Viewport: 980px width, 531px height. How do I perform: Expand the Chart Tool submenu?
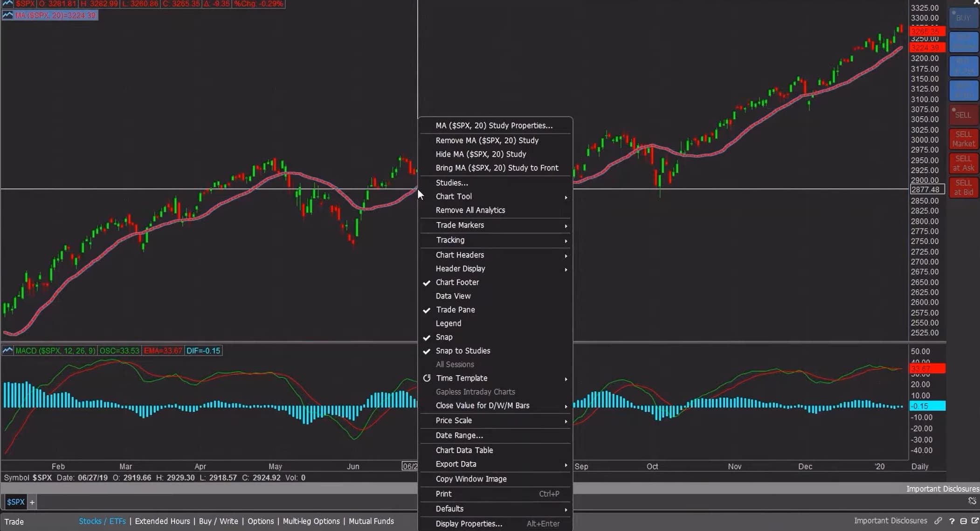tap(495, 196)
